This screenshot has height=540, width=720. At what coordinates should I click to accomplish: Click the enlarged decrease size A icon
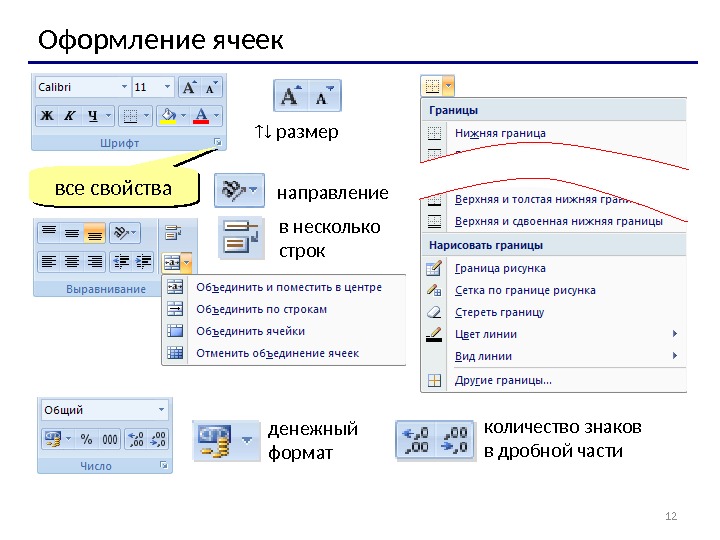[324, 96]
